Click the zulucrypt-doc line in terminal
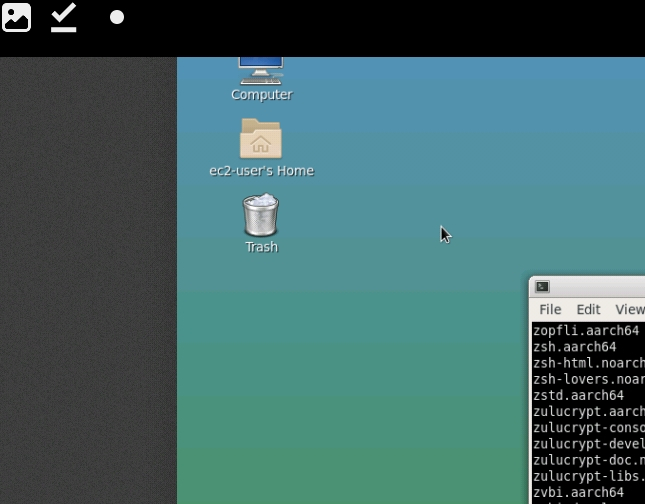The width and height of the screenshot is (645, 504). pyautogui.click(x=588, y=460)
